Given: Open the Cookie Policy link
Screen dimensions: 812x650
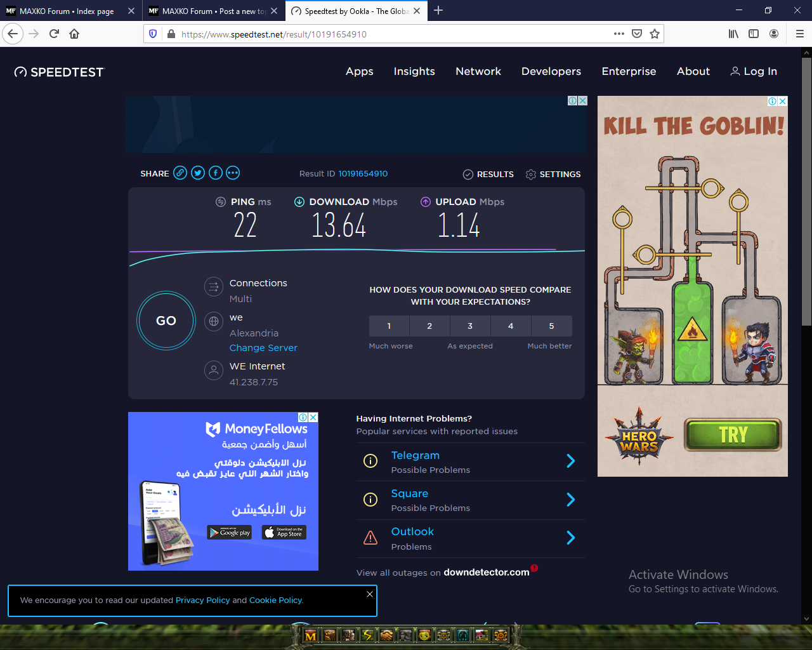Looking at the screenshot, I should click(x=276, y=600).
